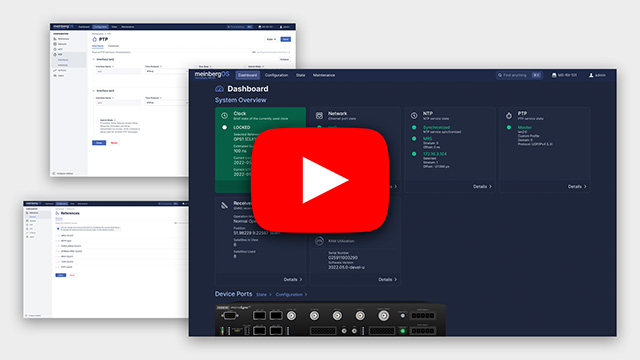This screenshot has height=360, width=640.
Task: Click the red Reset button in the PTP window
Action: 114,143
